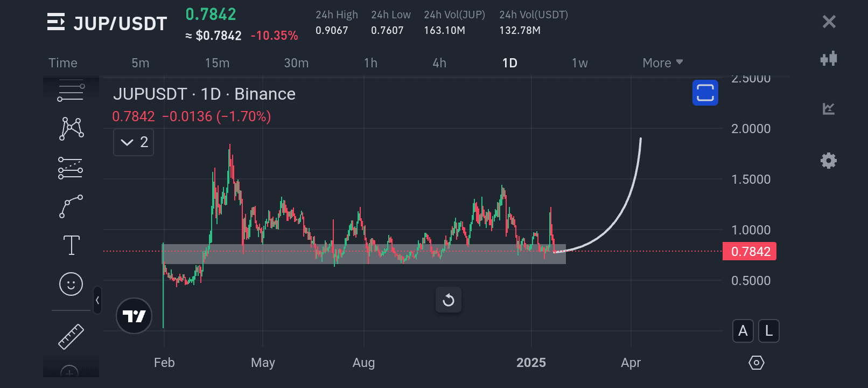Screen dimensions: 868x388
Task: Switch to 1h timeframe
Action: pos(370,63)
